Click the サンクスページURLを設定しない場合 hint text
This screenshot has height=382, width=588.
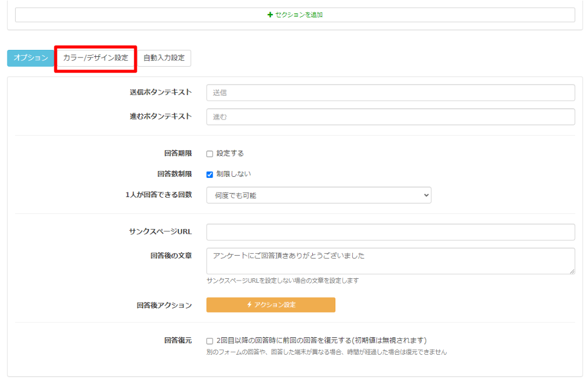tap(282, 281)
